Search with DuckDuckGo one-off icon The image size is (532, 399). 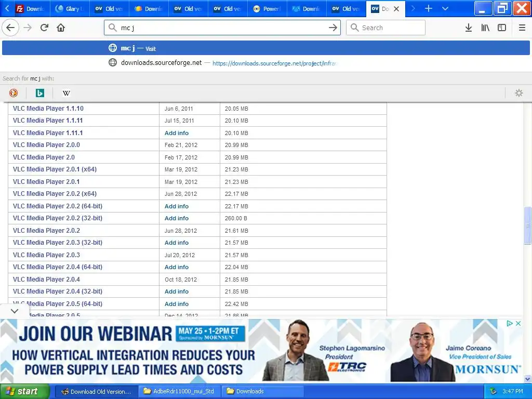click(14, 93)
